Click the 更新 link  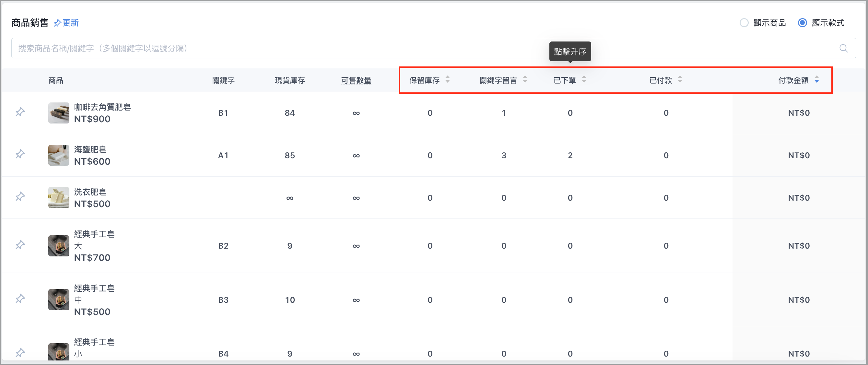tap(70, 23)
